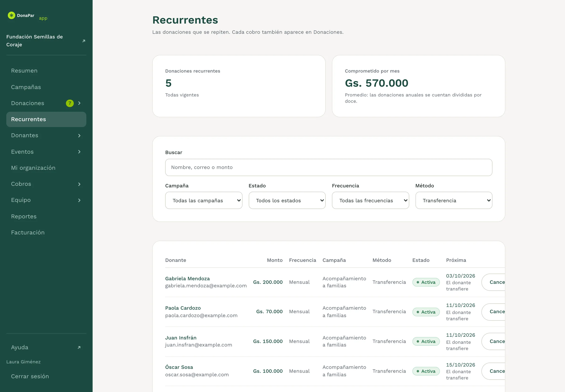Image resolution: width=565 pixels, height=392 pixels.
Task: Open Facturación in the sidebar
Action: 46,233
